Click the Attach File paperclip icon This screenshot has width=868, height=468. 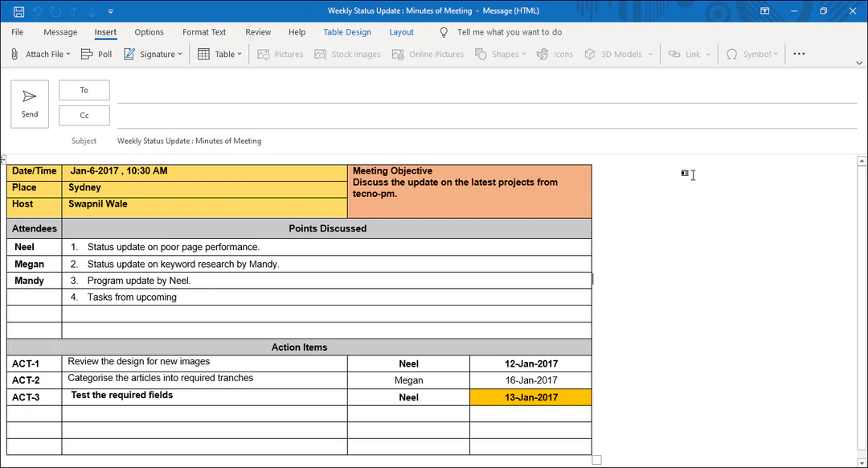(x=14, y=54)
